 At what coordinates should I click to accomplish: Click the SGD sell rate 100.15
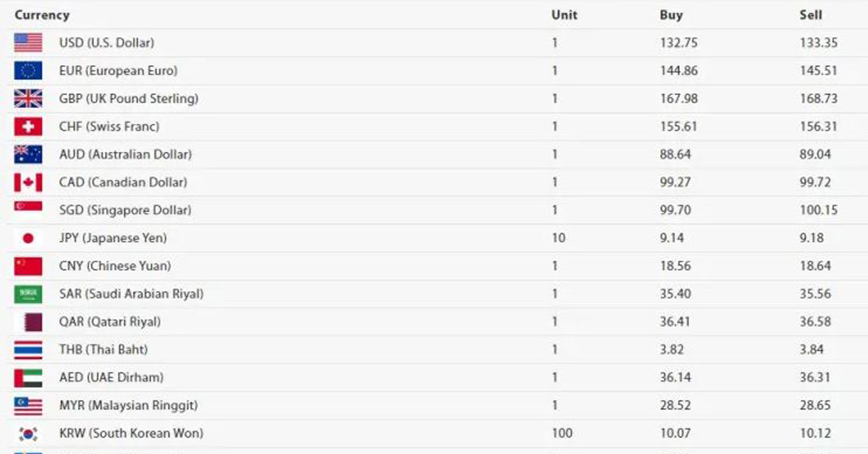(x=818, y=210)
